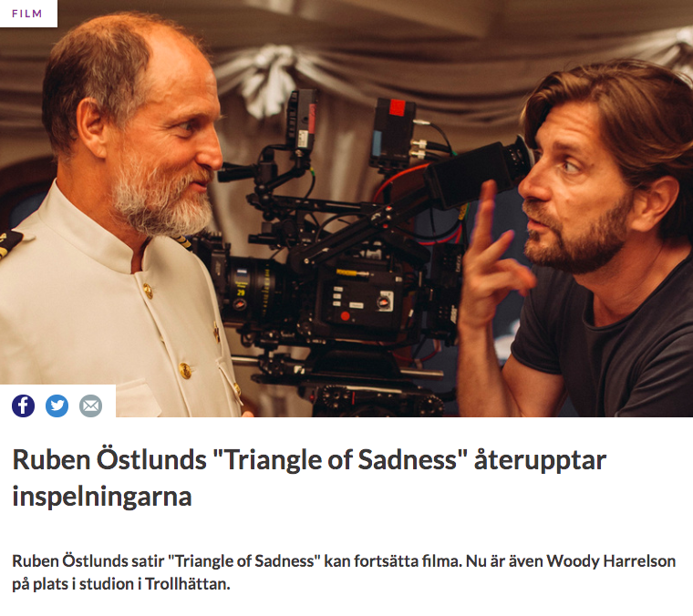Click the epaulette on the uniform shoulder
Screen dimensions: 693x616
click(10, 243)
